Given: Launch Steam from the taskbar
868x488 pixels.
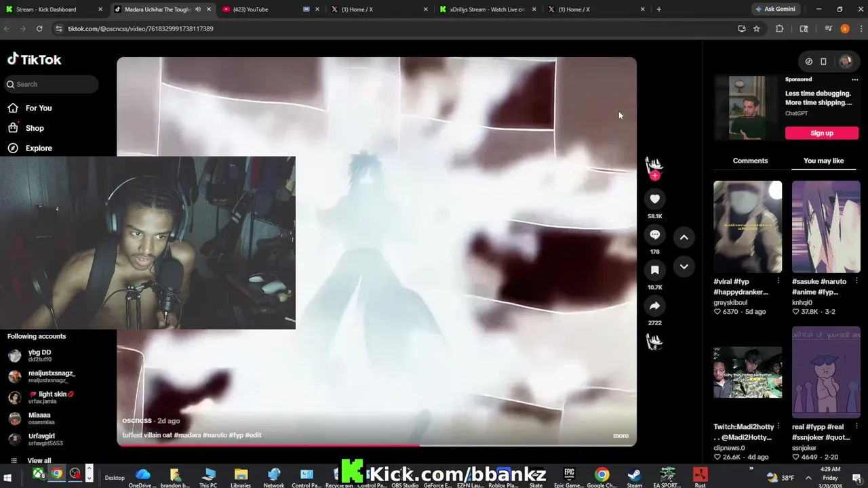Looking at the screenshot, I should [634, 477].
